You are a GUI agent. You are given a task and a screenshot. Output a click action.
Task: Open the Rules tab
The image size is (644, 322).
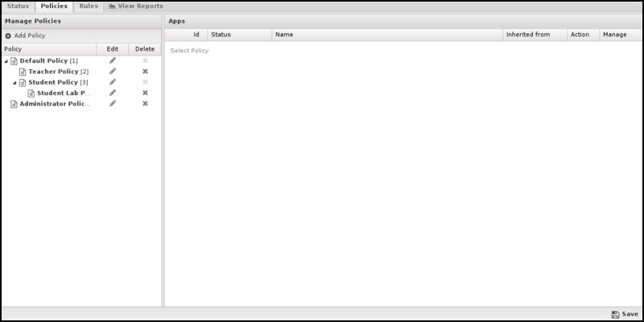point(89,6)
